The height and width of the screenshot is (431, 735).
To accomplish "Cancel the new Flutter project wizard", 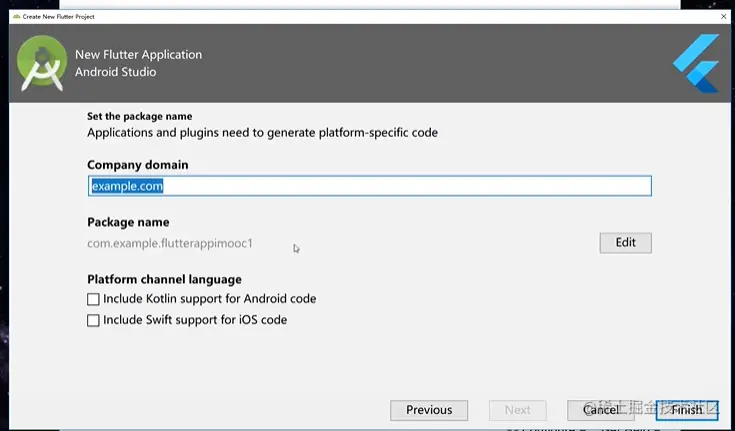I will click(x=600, y=410).
